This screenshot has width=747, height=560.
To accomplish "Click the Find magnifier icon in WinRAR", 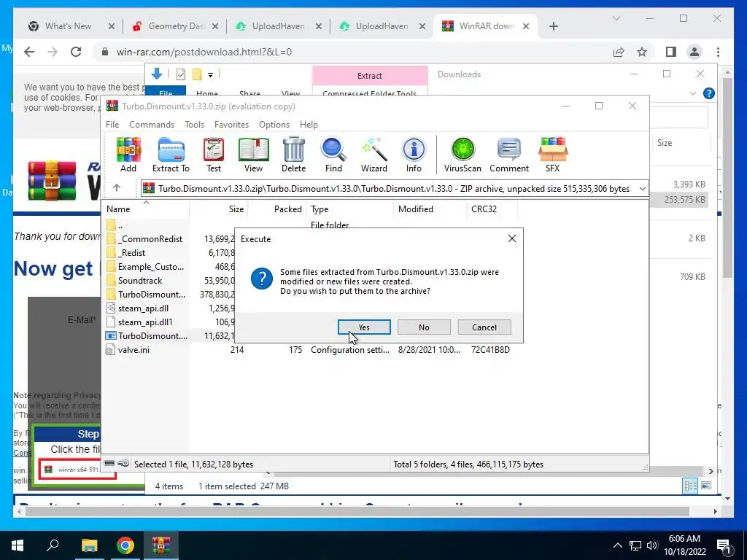I will [x=333, y=155].
